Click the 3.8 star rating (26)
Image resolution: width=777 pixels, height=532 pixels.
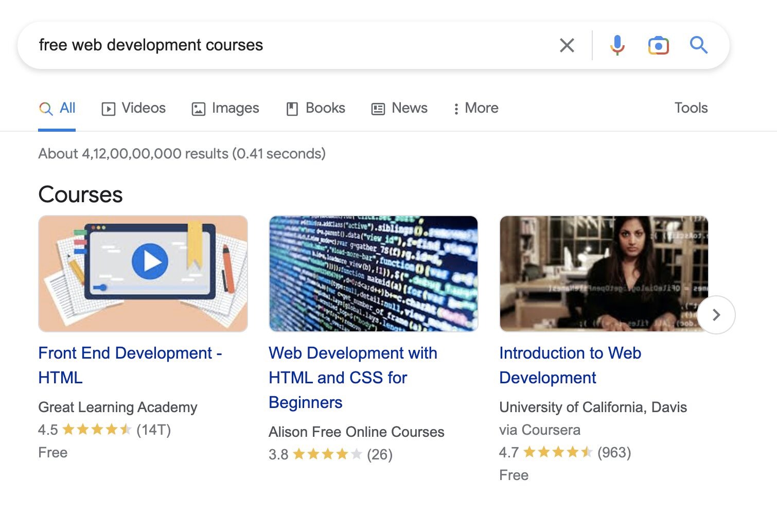click(330, 454)
